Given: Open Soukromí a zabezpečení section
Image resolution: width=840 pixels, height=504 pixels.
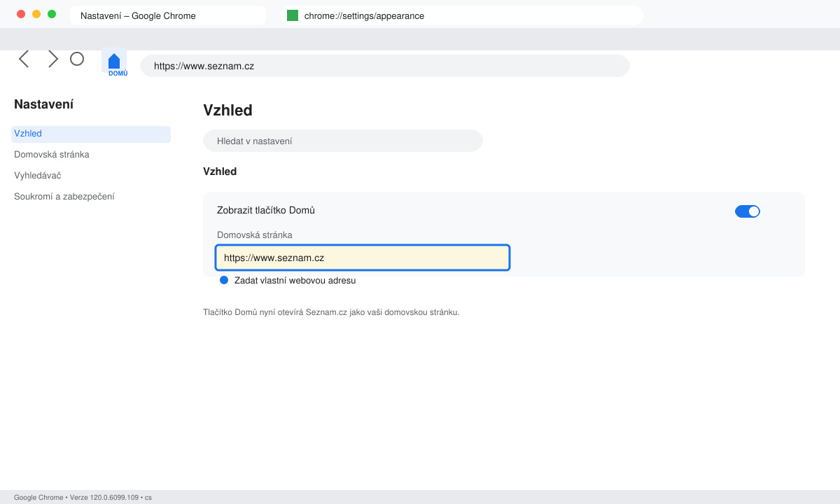Looking at the screenshot, I should click(x=64, y=197).
